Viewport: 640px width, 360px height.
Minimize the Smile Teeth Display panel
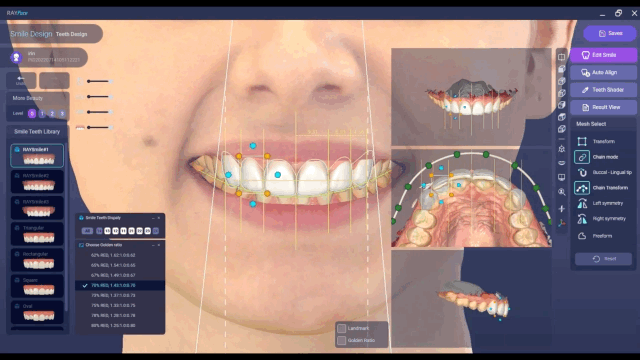[153, 218]
